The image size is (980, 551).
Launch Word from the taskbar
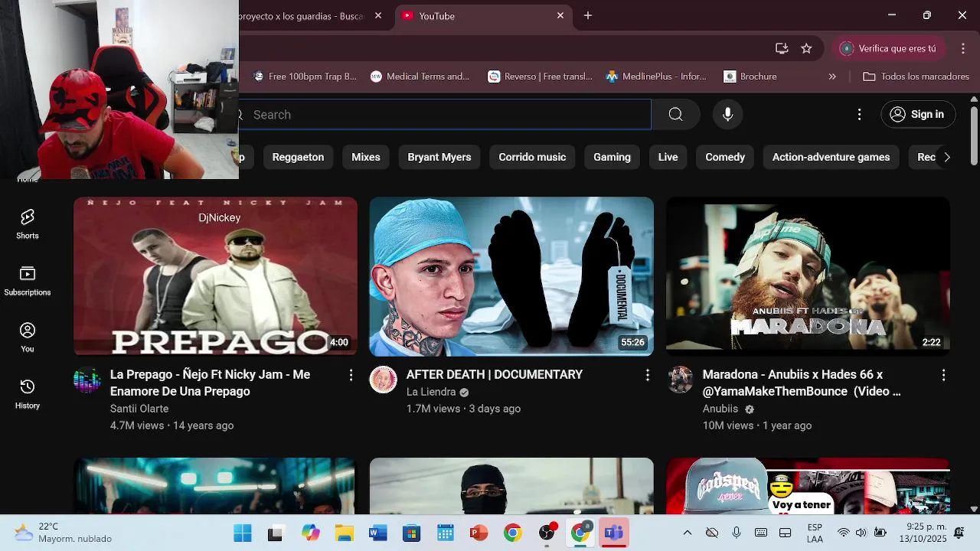coord(377,533)
